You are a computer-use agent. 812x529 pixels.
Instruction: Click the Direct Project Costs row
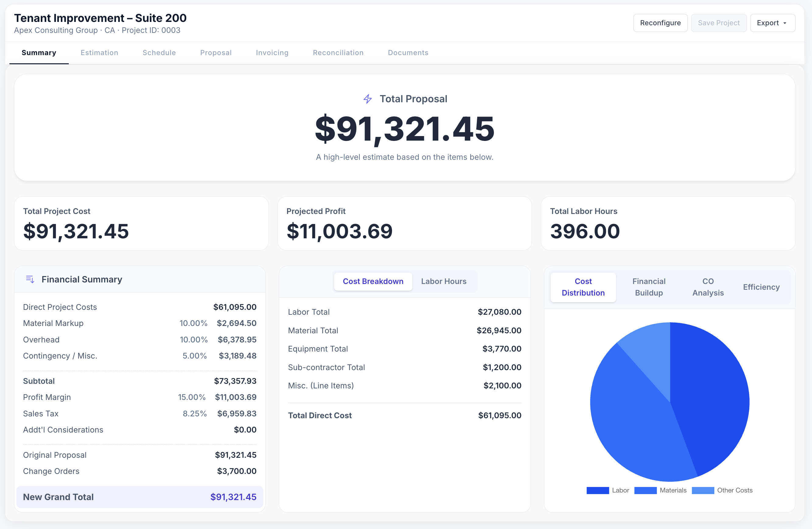click(x=139, y=307)
